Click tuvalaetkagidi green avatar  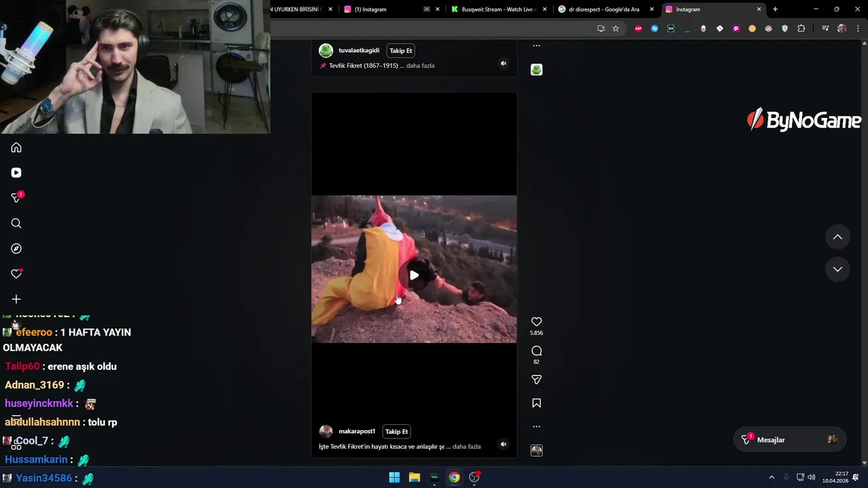pos(326,51)
